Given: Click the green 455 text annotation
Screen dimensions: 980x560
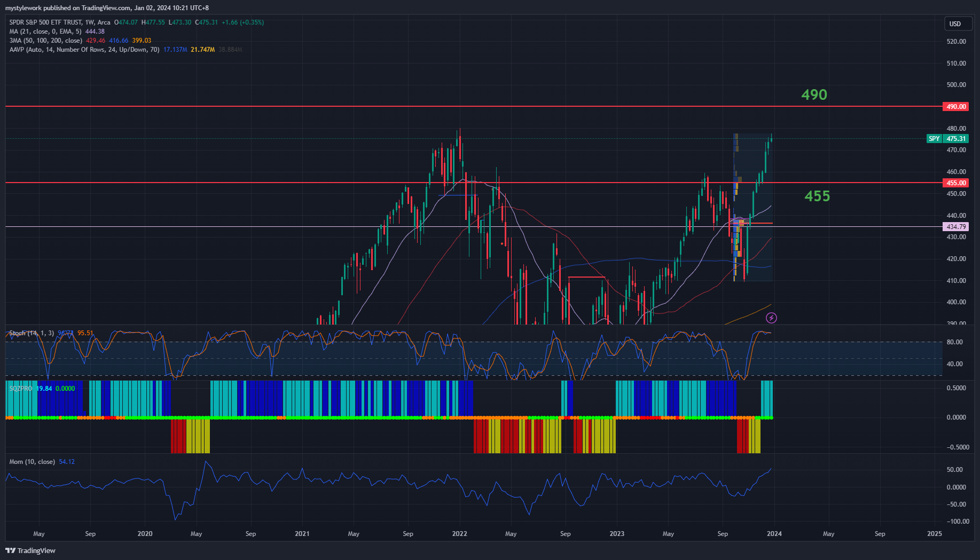Looking at the screenshot, I should [817, 196].
